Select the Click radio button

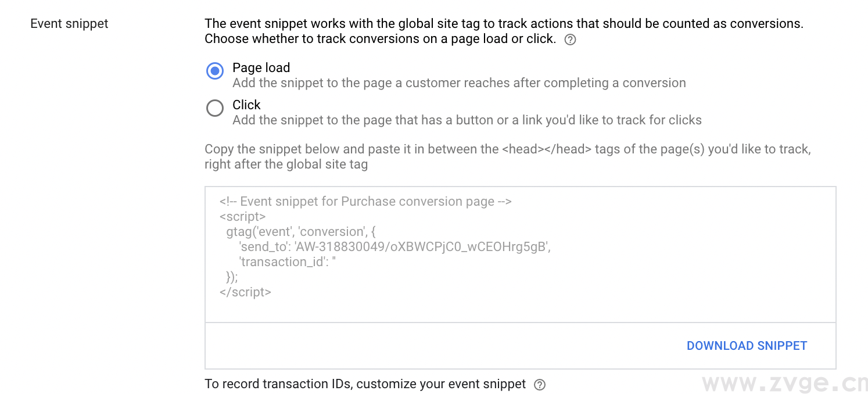click(x=215, y=108)
